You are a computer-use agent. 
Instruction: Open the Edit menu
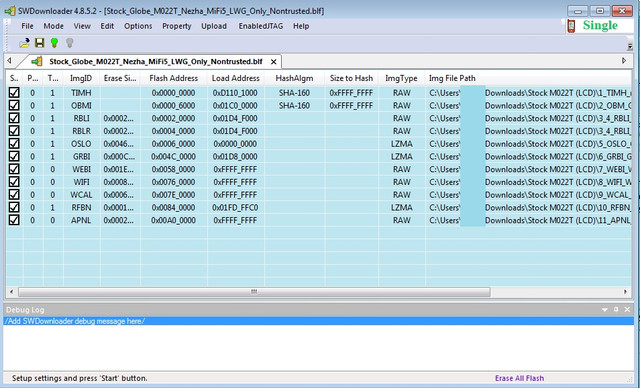[x=107, y=26]
